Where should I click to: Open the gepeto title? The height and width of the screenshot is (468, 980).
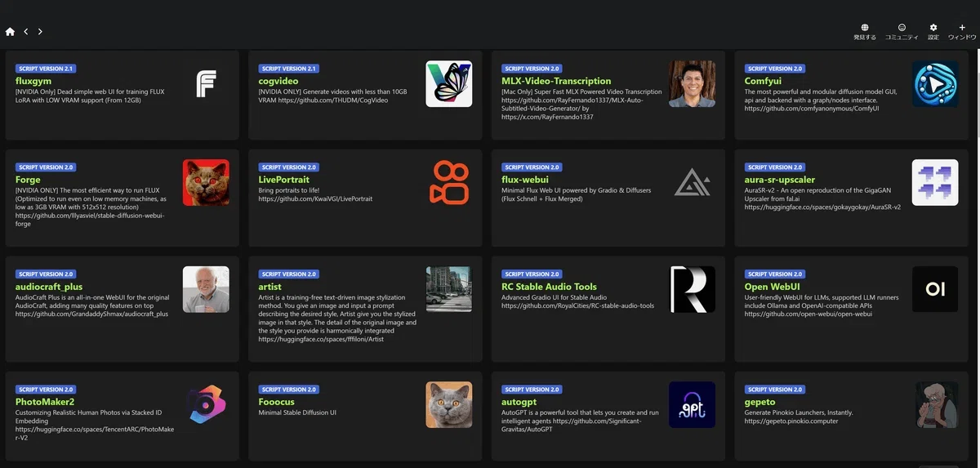pos(760,402)
